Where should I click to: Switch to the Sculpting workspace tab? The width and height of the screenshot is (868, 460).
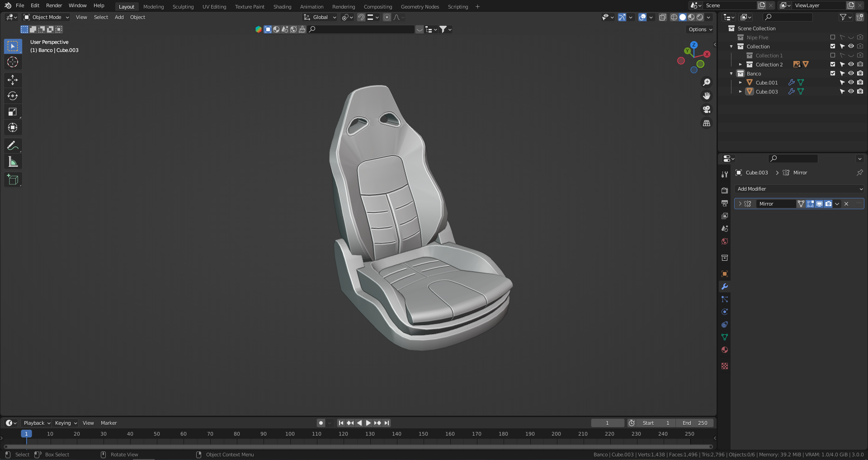click(x=183, y=7)
